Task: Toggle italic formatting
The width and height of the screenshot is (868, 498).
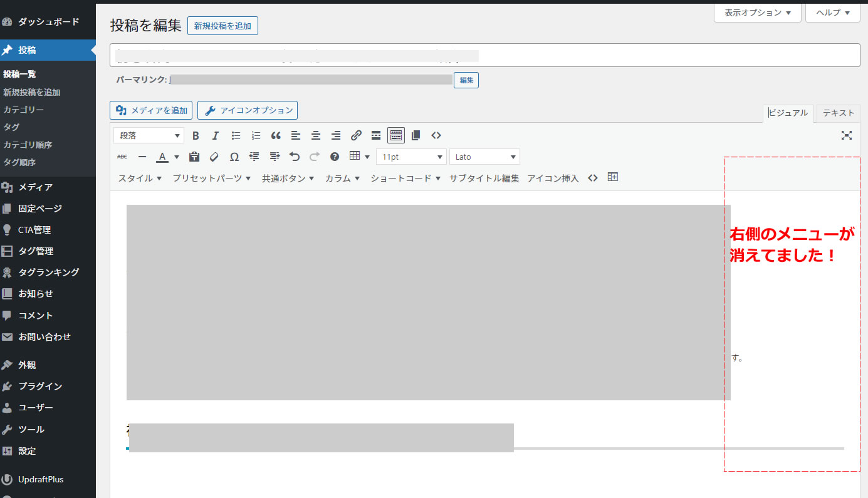Action: coord(216,135)
